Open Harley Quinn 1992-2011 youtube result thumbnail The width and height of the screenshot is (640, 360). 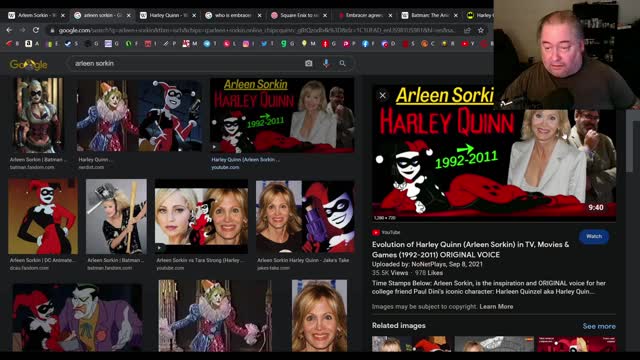click(282, 116)
